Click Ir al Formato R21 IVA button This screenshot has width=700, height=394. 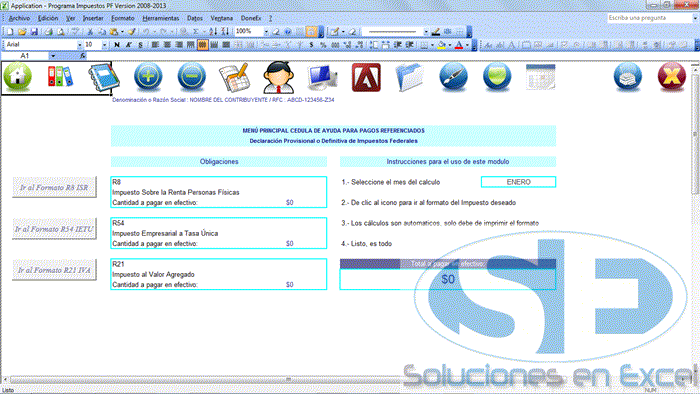tap(54, 270)
